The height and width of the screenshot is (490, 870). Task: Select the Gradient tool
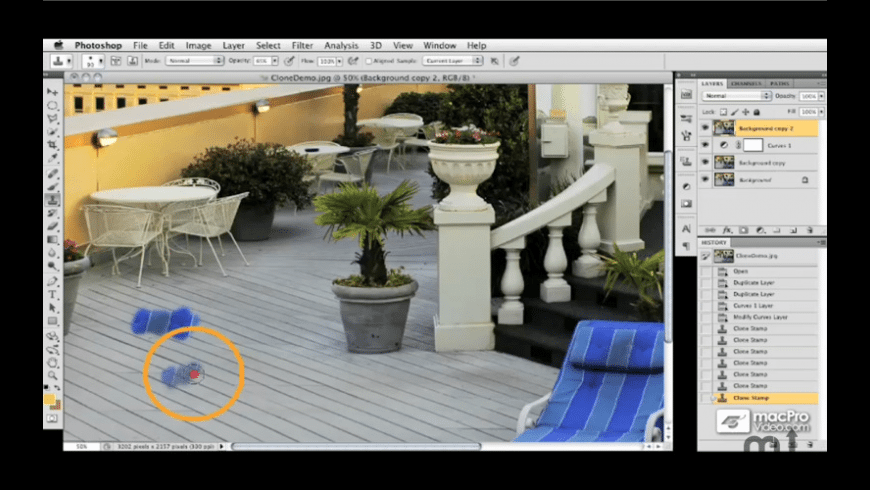[x=53, y=240]
